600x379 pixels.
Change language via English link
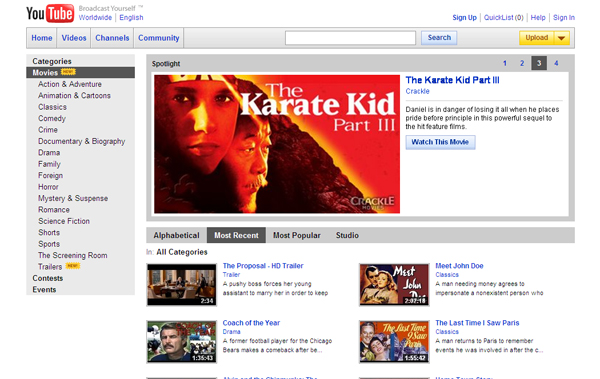131,18
